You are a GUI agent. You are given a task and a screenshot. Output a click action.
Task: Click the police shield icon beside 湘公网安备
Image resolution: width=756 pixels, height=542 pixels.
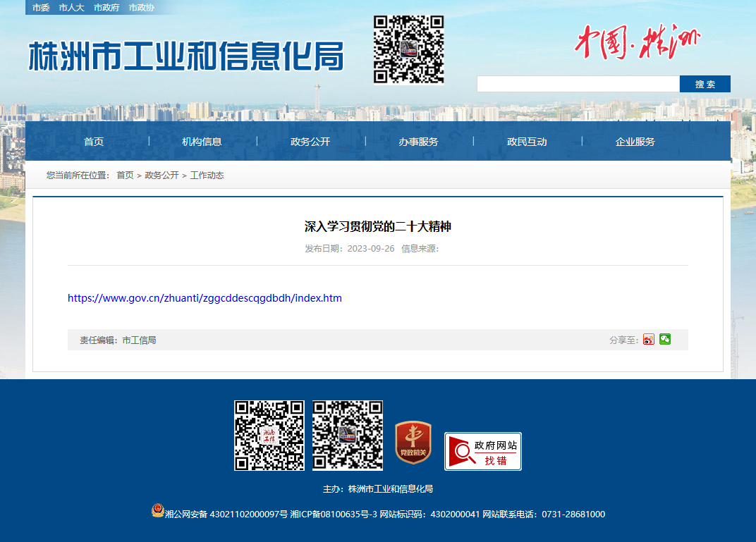(x=158, y=511)
